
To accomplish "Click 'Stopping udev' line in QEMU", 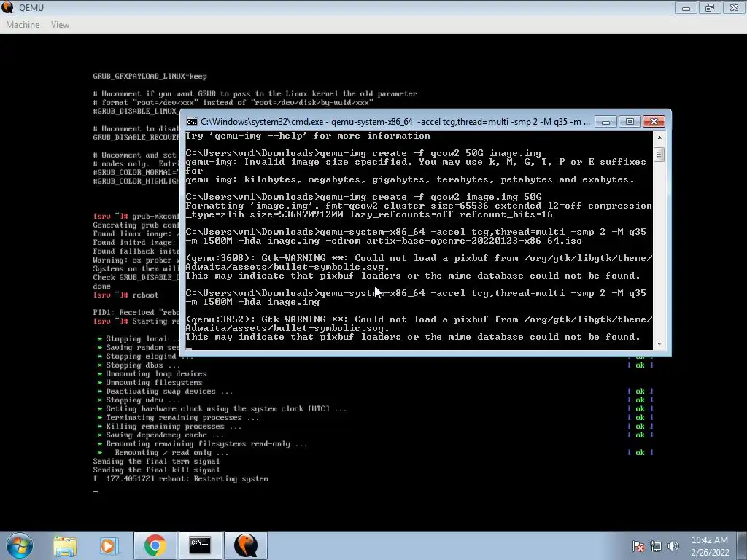I will 139,400.
